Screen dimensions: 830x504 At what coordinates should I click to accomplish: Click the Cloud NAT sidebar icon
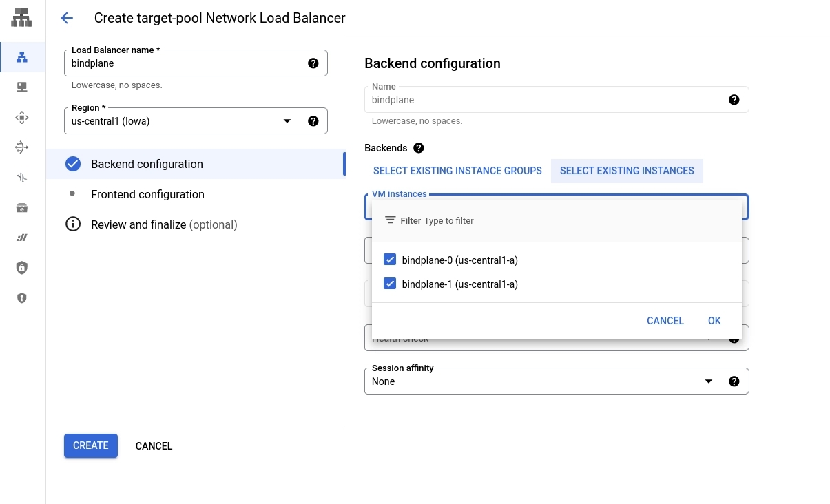tap(21, 147)
